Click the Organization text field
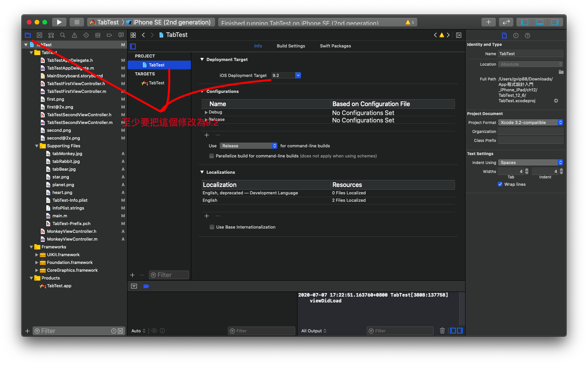Screen dimensions: 588x365 [x=530, y=131]
